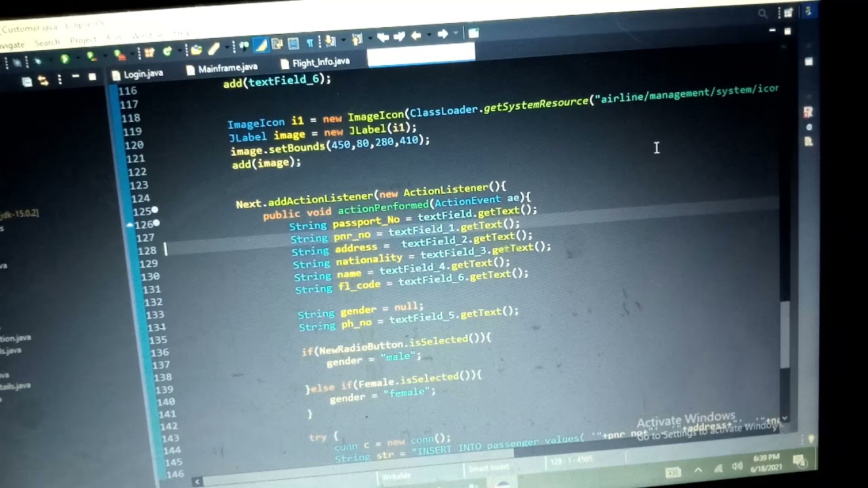Select the Java perspective button

[808, 10]
